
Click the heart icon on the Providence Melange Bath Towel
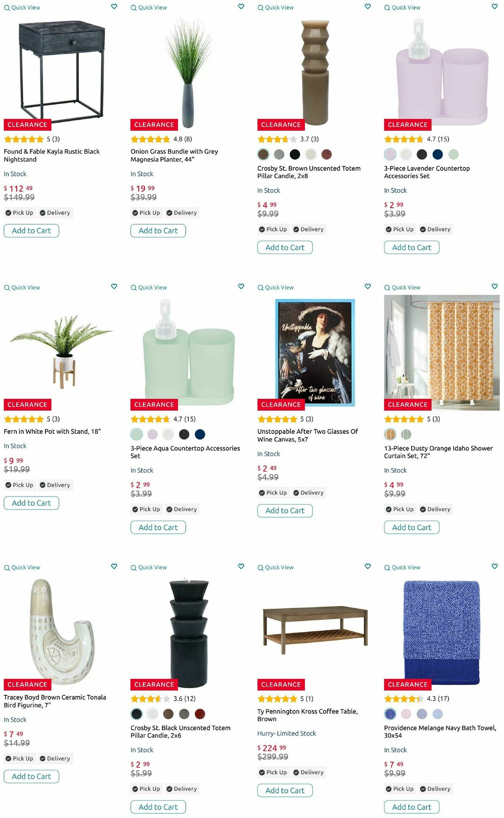point(494,566)
